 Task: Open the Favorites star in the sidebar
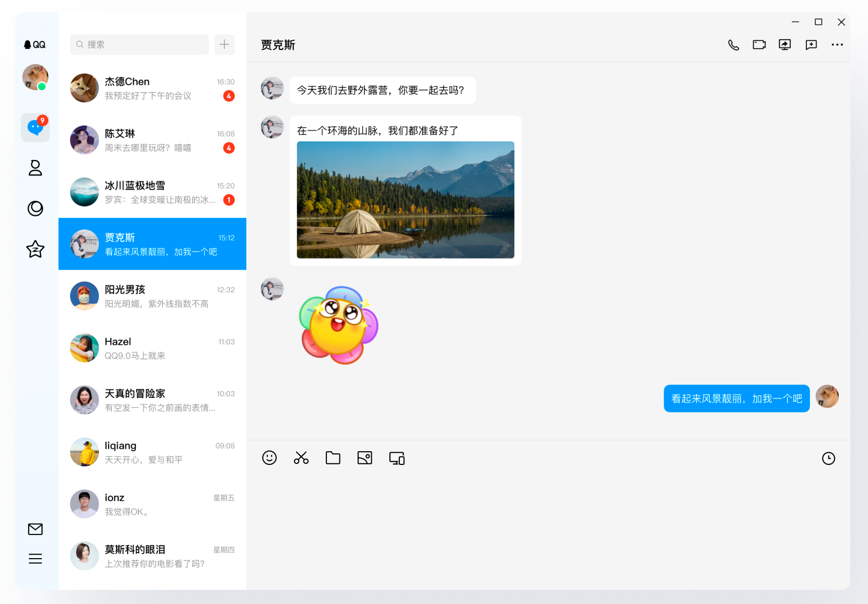pyautogui.click(x=35, y=249)
